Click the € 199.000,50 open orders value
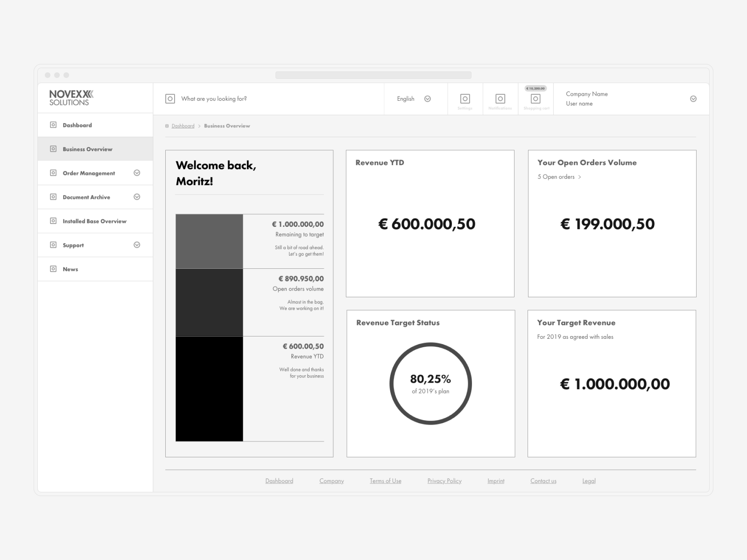This screenshot has width=747, height=560. tap(607, 224)
